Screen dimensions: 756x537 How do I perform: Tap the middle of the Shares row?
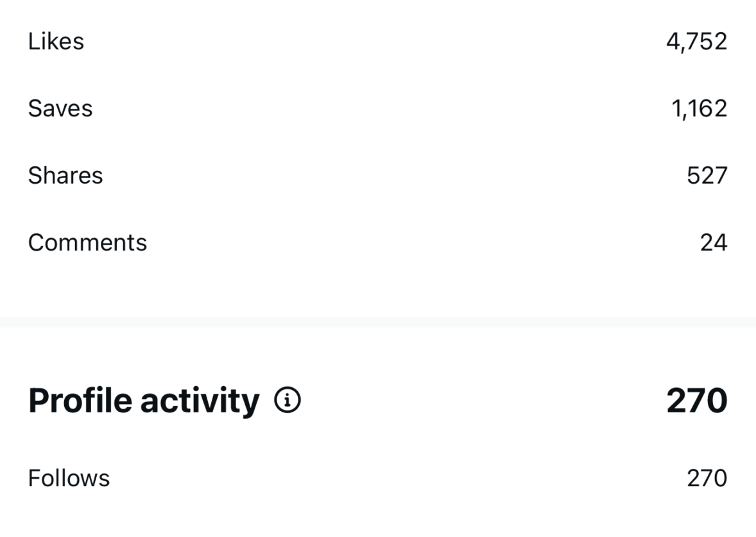[x=378, y=175]
